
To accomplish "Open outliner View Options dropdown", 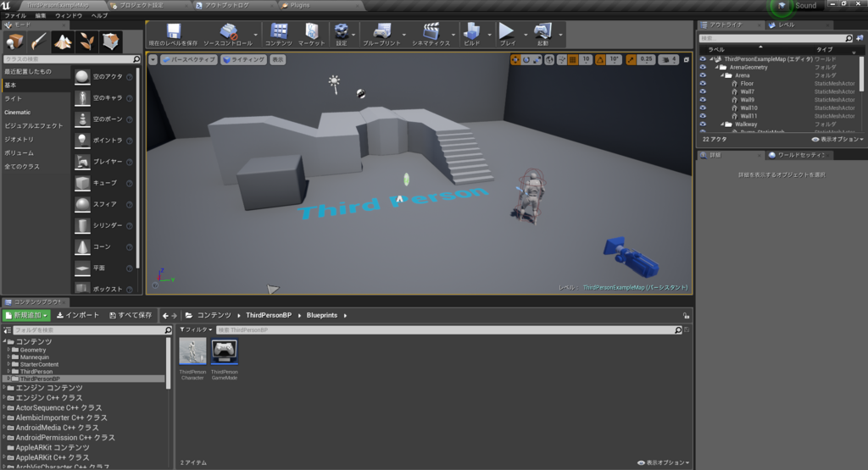I will click(x=837, y=140).
